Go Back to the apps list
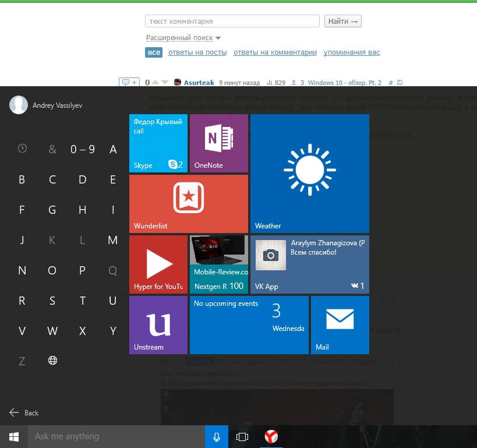This screenshot has width=477, height=448. [x=24, y=412]
